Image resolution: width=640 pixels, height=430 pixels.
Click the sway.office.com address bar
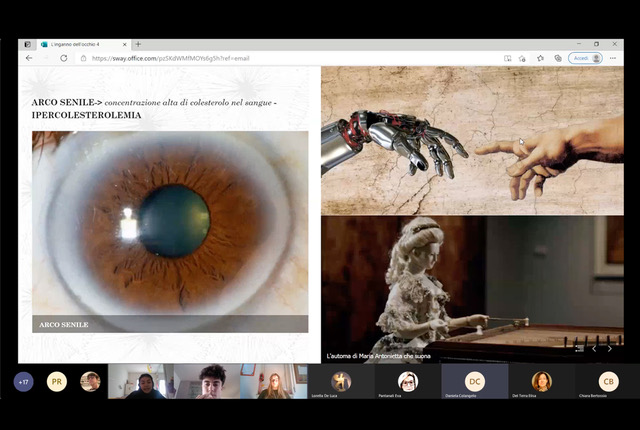click(x=286, y=58)
